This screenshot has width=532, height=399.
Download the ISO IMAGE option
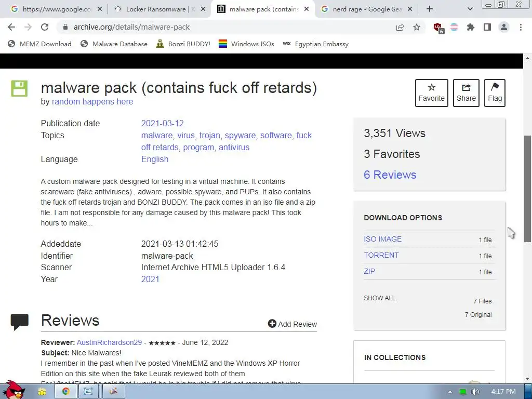tap(383, 239)
